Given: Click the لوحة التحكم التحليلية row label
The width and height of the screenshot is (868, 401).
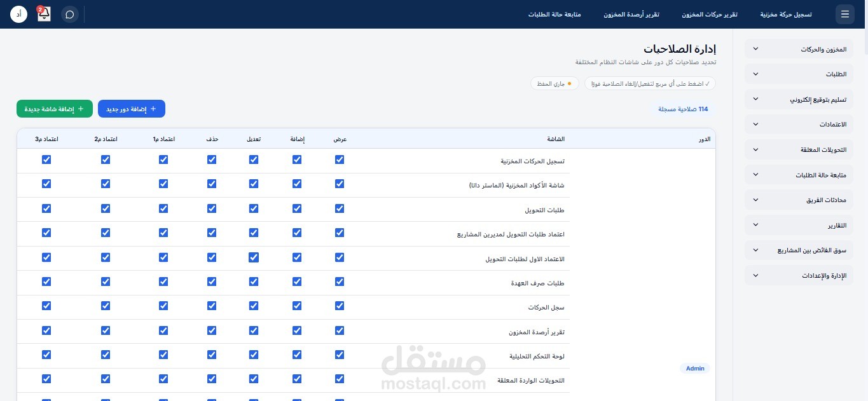Looking at the screenshot, I should coord(537,357).
